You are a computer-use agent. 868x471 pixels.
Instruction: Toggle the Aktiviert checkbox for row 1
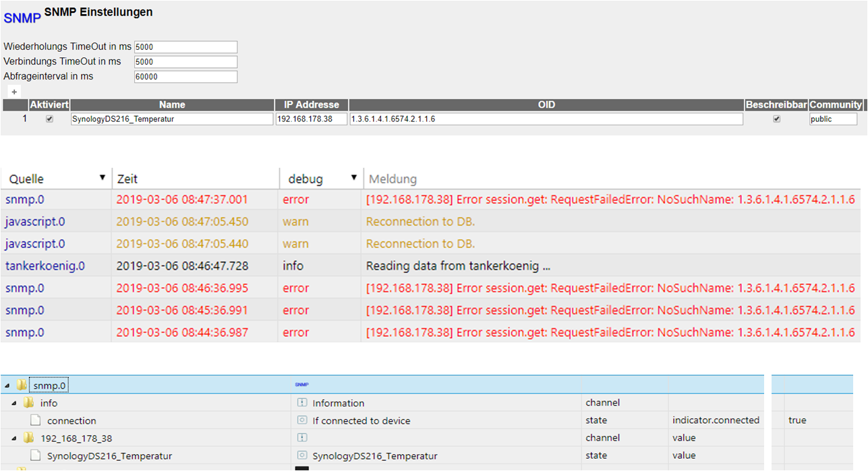coord(49,119)
